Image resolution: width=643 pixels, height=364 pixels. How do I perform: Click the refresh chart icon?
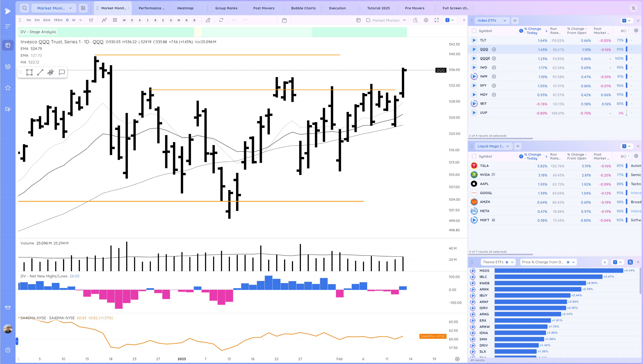(221, 20)
